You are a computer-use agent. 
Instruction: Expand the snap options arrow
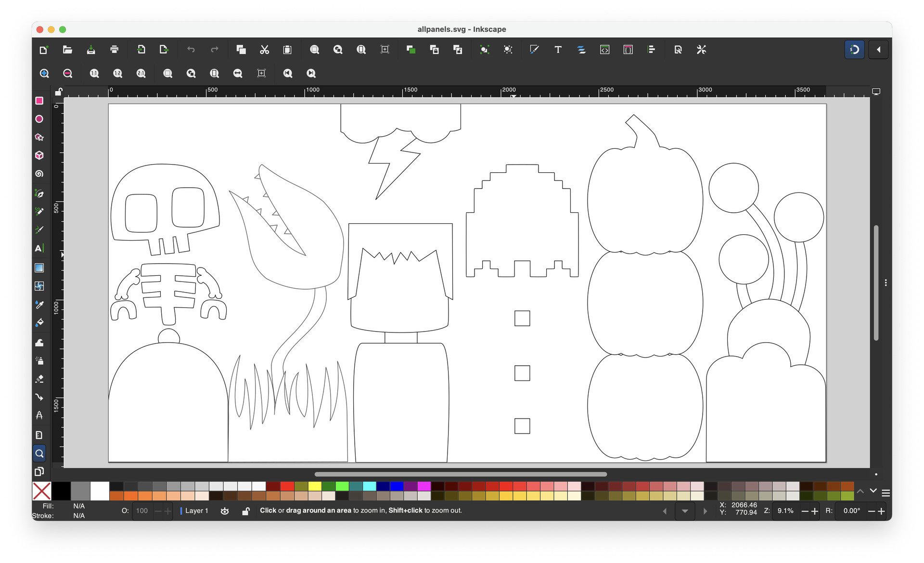click(878, 50)
